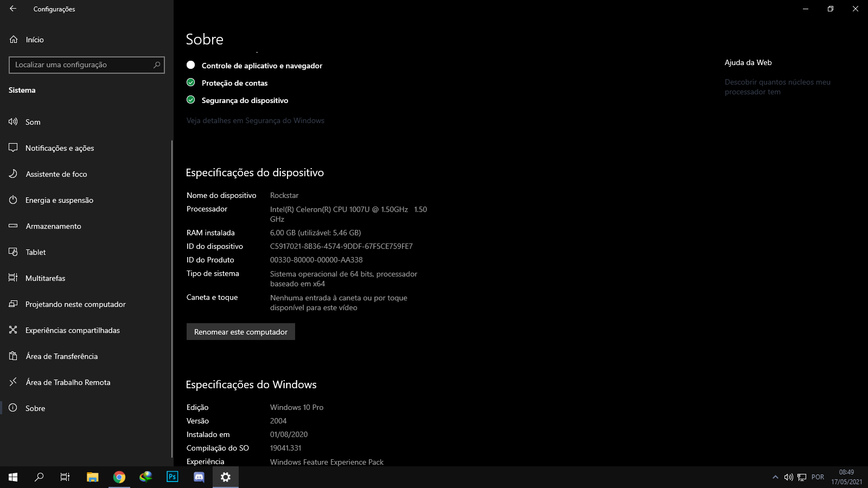Open Área de Transferência settings
The width and height of the screenshot is (868, 488).
pyautogui.click(x=87, y=356)
